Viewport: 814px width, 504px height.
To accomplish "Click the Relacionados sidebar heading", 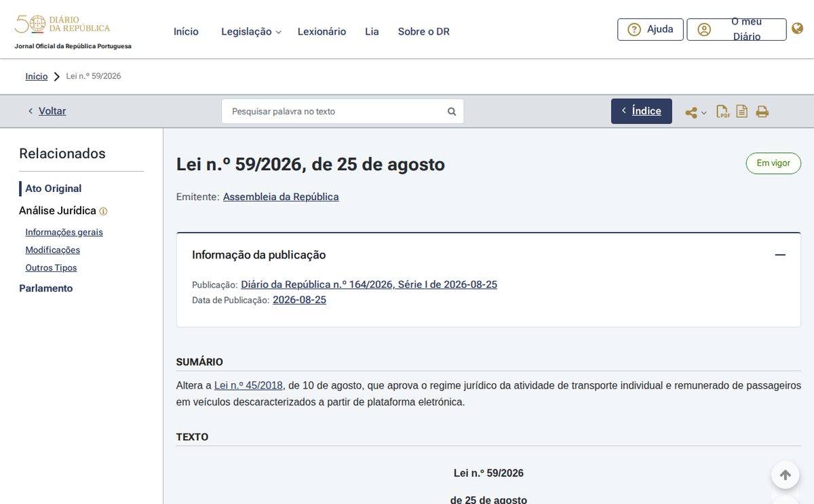I will click(62, 153).
